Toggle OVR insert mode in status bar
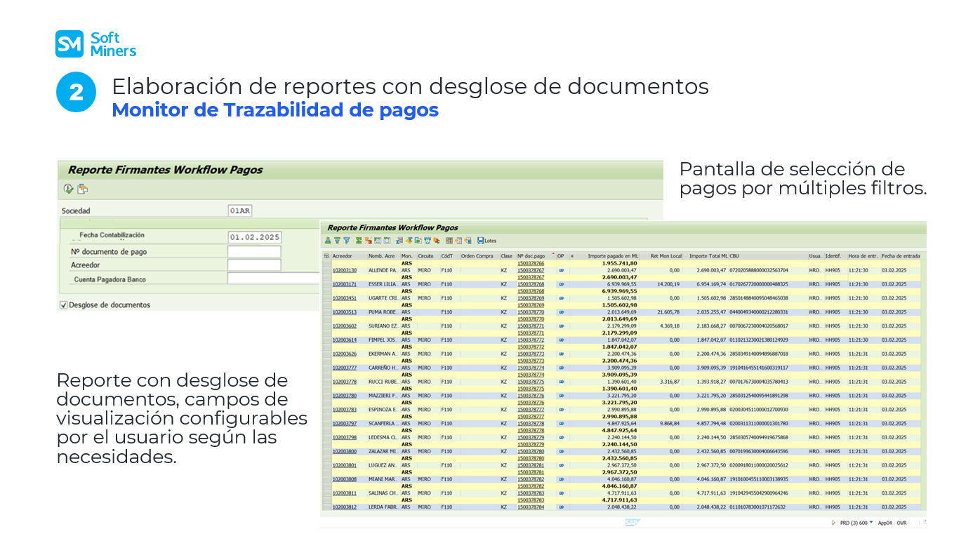This screenshot has height=548, width=980. [x=901, y=523]
